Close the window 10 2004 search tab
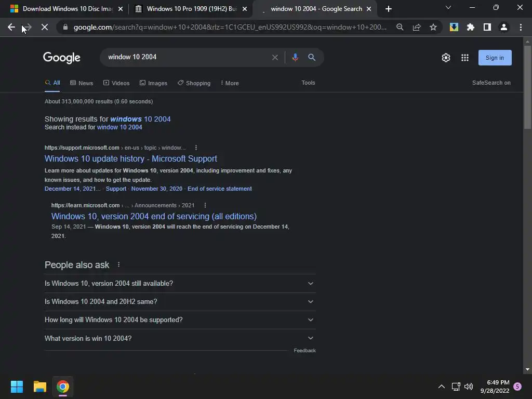The height and width of the screenshot is (399, 532). point(369,9)
